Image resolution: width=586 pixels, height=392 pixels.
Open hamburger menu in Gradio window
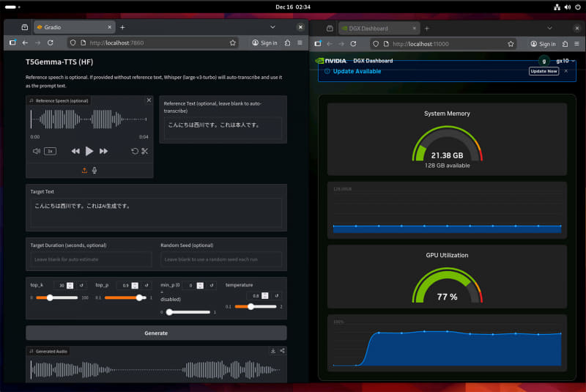pos(300,43)
